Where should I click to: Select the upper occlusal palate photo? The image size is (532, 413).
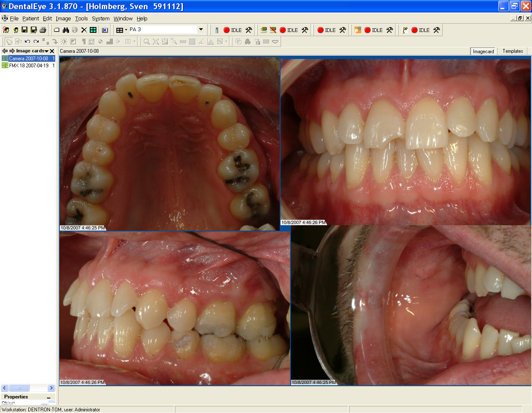point(170,143)
